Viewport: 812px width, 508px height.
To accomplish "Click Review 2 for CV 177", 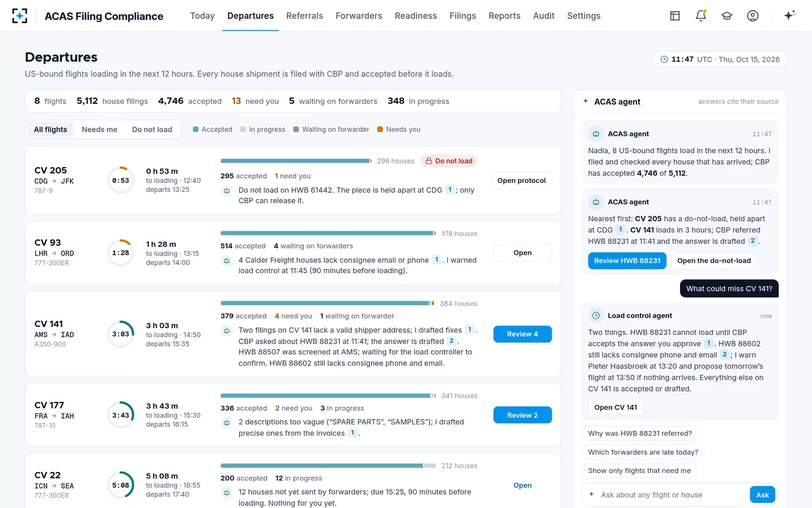I will pyautogui.click(x=523, y=415).
